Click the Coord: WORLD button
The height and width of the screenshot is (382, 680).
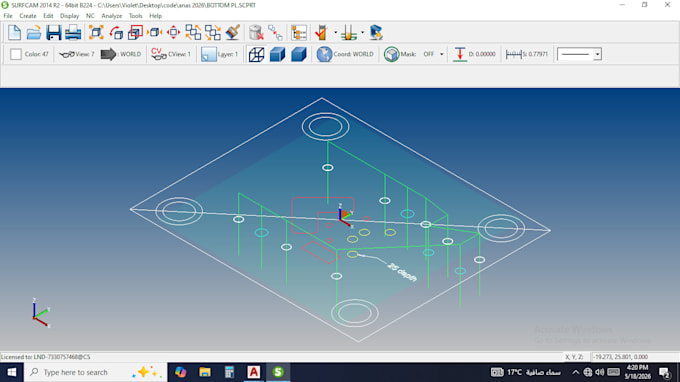click(x=345, y=54)
